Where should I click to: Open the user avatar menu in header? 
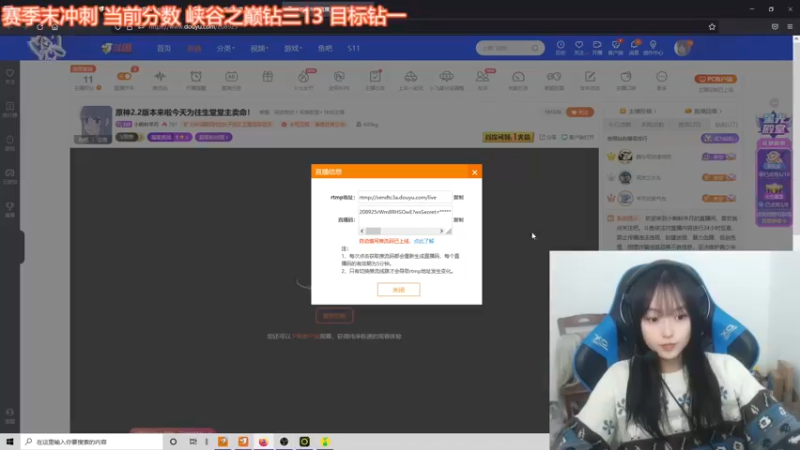682,48
